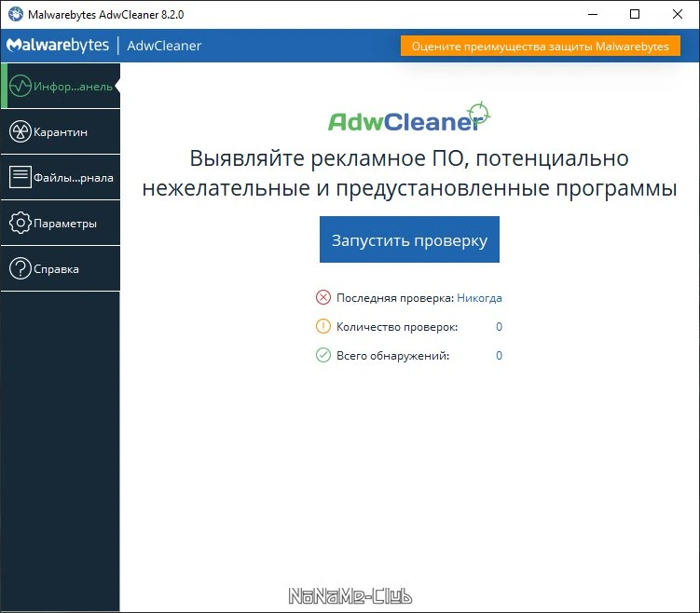Click the AdwCleaner logo image
This screenshot has height=613, width=700.
pos(409,117)
